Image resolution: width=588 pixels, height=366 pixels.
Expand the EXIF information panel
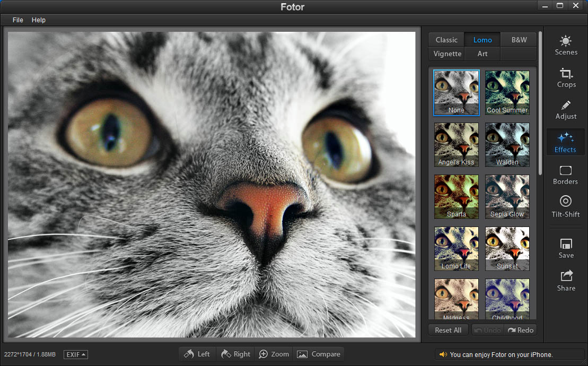[x=75, y=354]
